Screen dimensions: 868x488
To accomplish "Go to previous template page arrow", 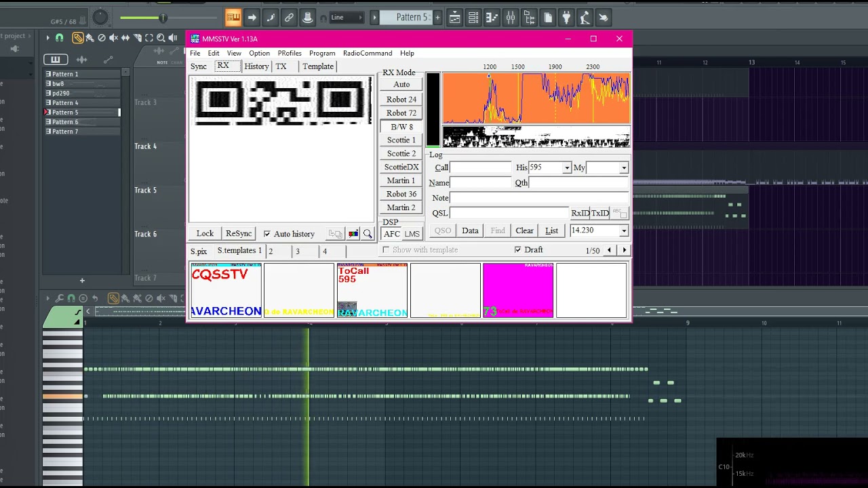I will pyautogui.click(x=609, y=250).
